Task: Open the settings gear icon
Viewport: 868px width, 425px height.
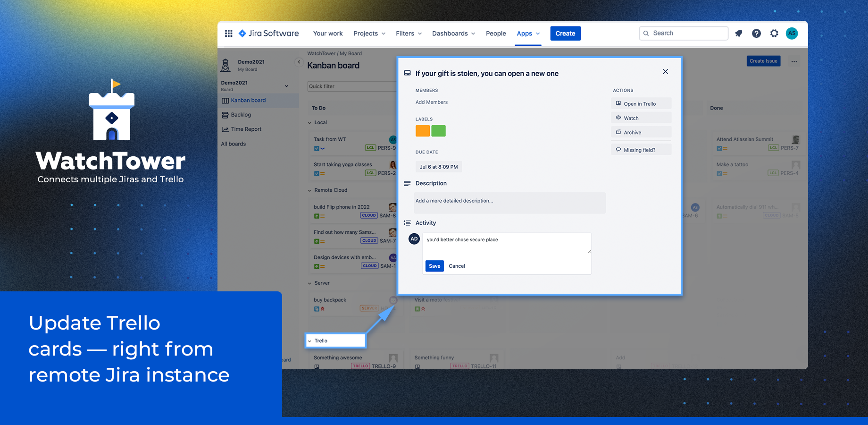Action: tap(774, 34)
